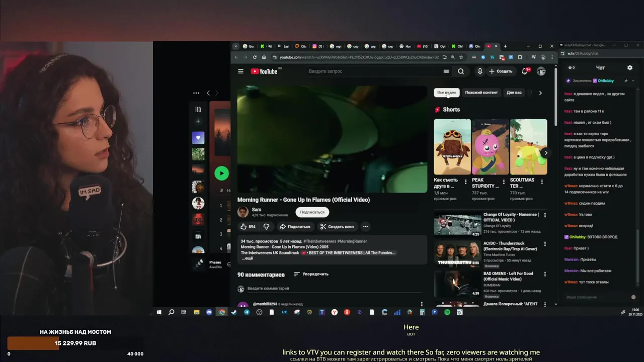
Task: Open BAD OMENS - Left For Good video
Action: point(457,284)
